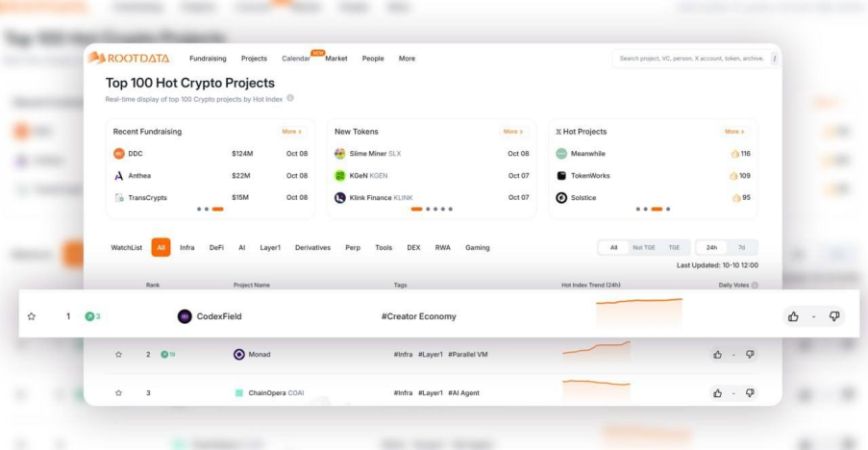Screen dimensions: 868x450
Task: Open the Fundraising menu
Action: point(208,58)
